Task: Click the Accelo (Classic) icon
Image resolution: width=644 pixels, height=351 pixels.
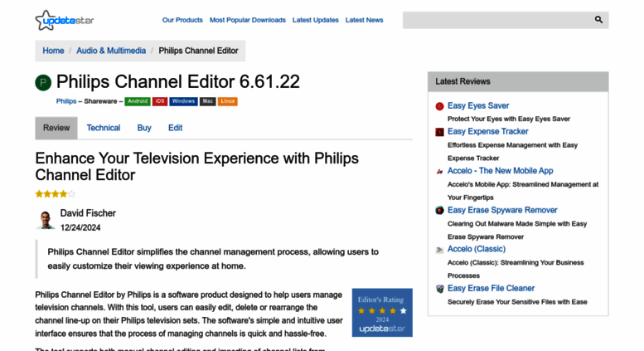Action: coord(439,250)
